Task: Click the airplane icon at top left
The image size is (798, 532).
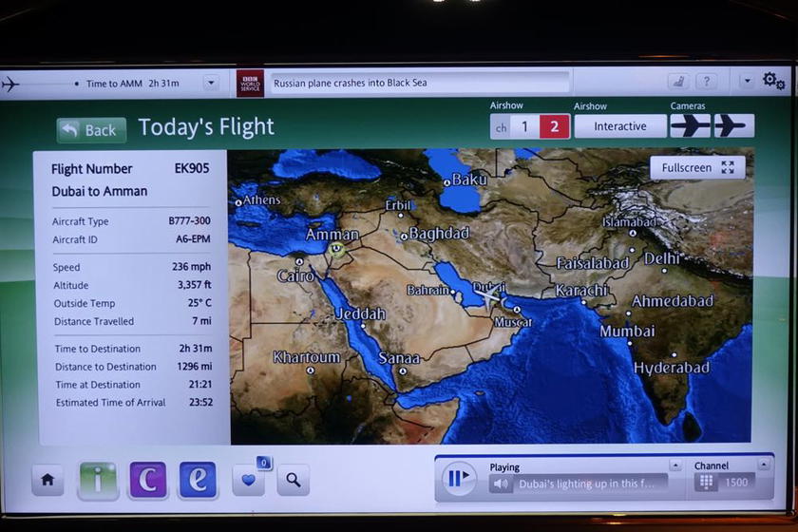Action: tap(10, 84)
